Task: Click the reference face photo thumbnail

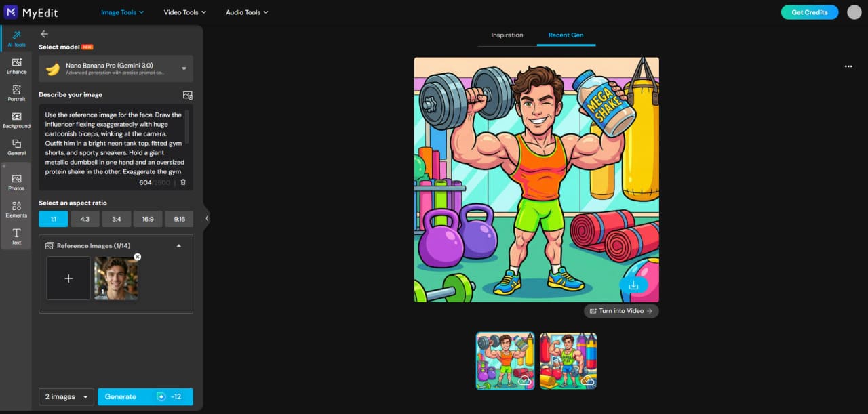Action: 116,278
